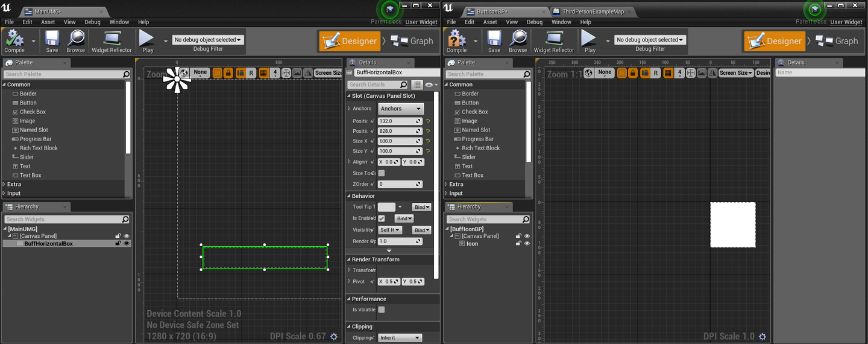
Task: Toggle dashed outlines icon in BuffIconBP designer
Action: coord(623,72)
